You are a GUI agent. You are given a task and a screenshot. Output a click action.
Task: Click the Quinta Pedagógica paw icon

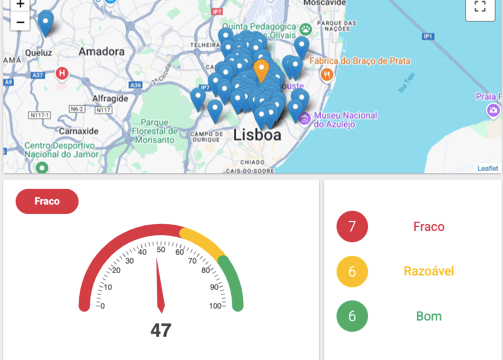305,29
